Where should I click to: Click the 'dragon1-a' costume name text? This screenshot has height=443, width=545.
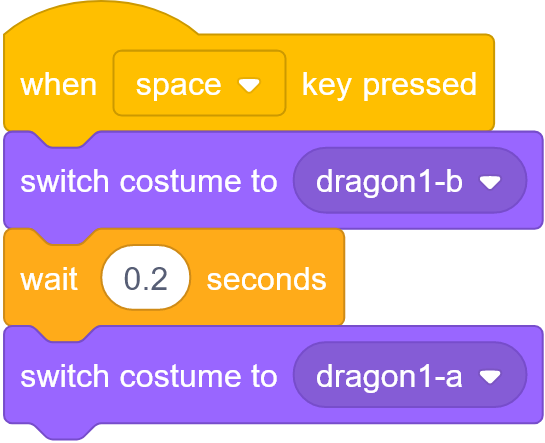[x=389, y=376]
